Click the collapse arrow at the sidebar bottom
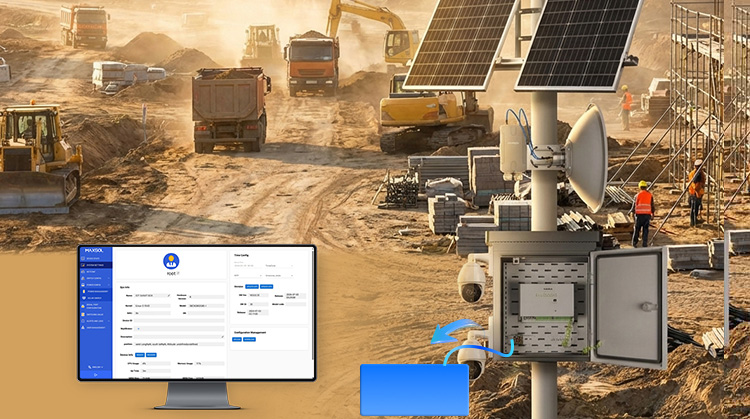 (96, 375)
